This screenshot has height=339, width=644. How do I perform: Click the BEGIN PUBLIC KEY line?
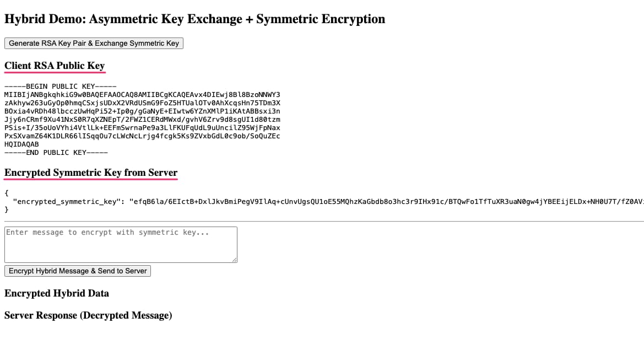click(60, 87)
